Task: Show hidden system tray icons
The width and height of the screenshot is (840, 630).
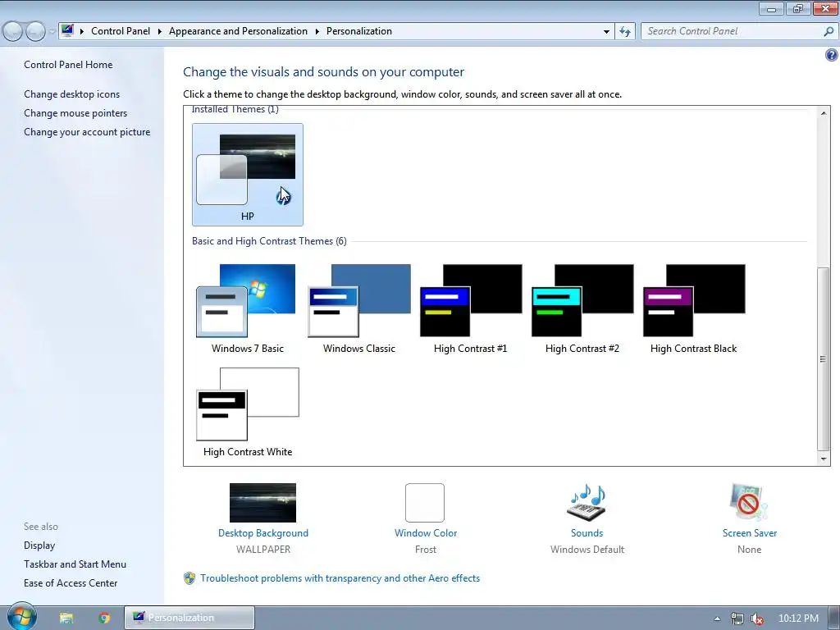Action: click(x=717, y=619)
